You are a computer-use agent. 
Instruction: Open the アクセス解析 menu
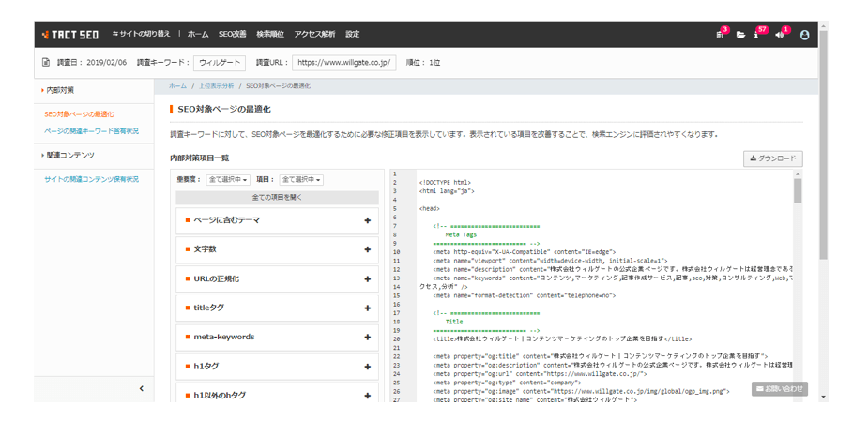coord(314,35)
